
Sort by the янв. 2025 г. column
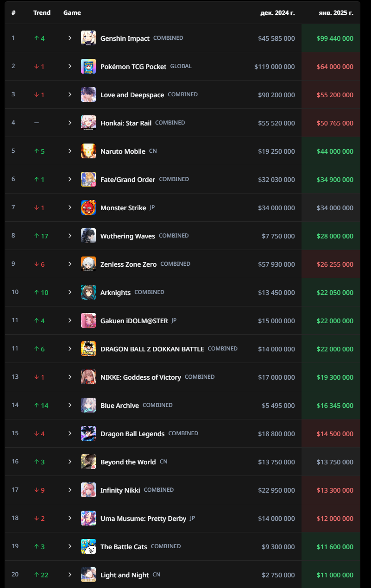336,13
